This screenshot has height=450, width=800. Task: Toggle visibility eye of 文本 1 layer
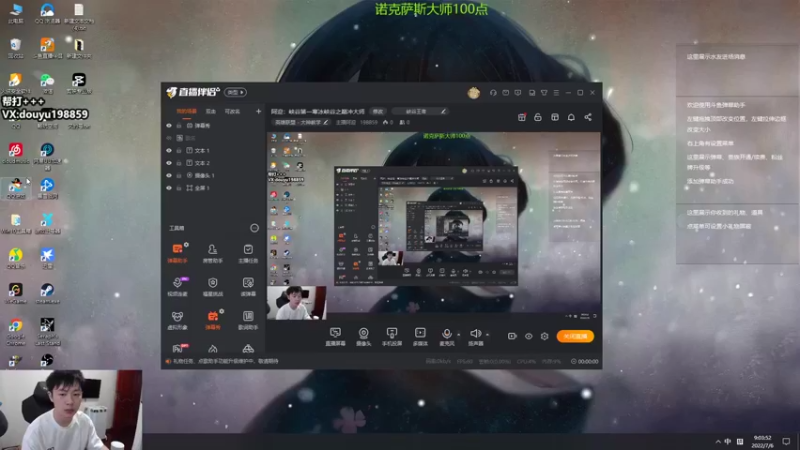tap(169, 151)
